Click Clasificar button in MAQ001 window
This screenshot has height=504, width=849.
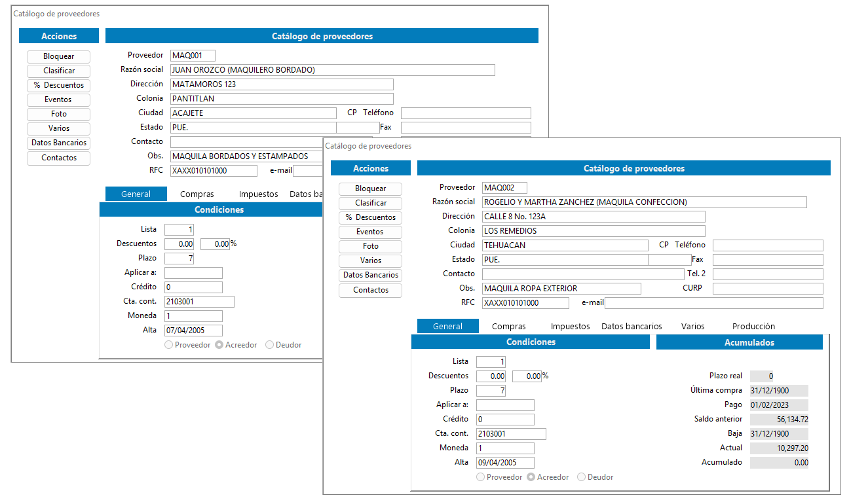[x=58, y=71]
